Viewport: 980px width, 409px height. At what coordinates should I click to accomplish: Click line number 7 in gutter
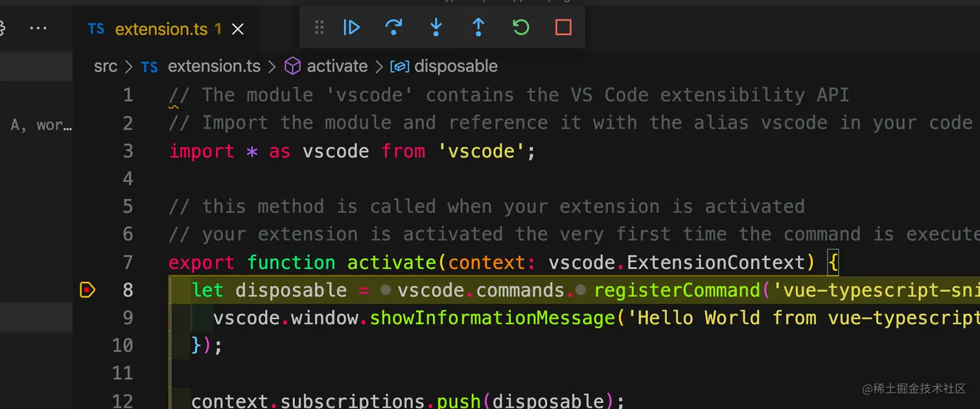click(x=128, y=263)
